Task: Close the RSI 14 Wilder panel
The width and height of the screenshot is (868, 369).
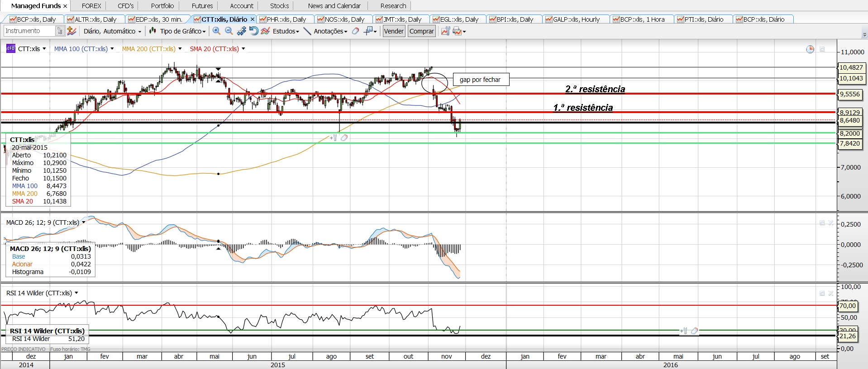Action: coord(831,293)
